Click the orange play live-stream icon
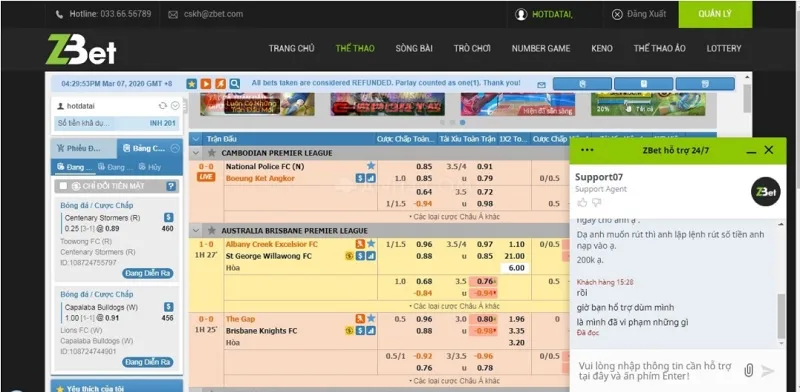Viewport: 800px width, 392px height. pyautogui.click(x=206, y=84)
